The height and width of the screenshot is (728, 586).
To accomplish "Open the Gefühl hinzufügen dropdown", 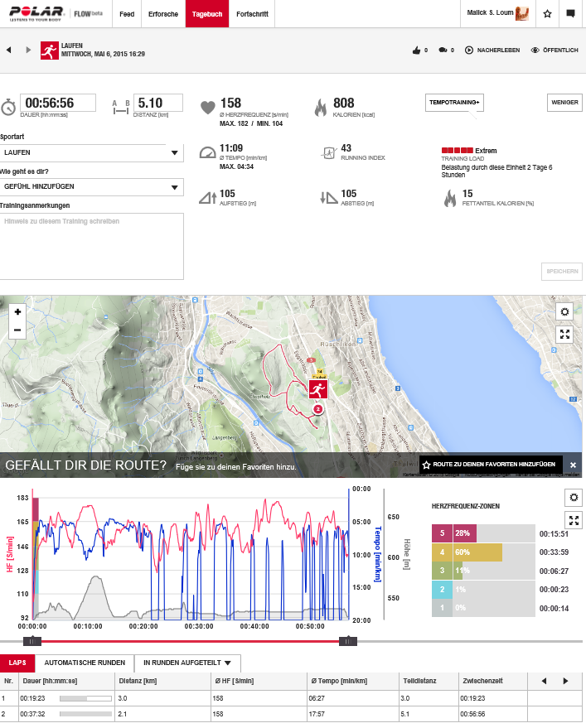I will 92,187.
